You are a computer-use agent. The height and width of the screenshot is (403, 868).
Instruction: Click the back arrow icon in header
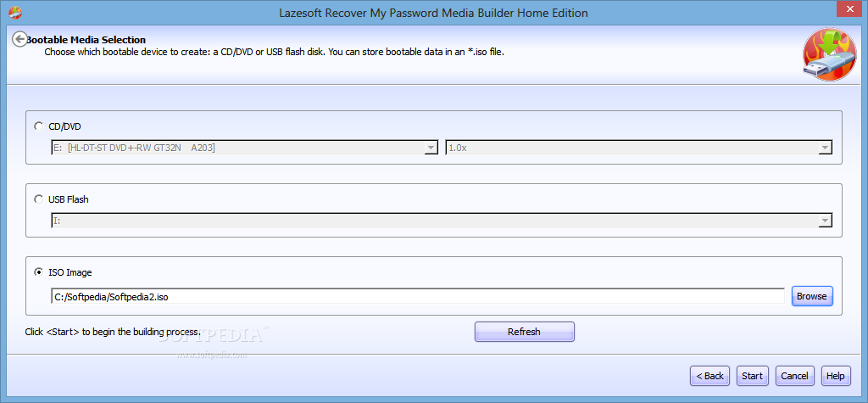20,39
